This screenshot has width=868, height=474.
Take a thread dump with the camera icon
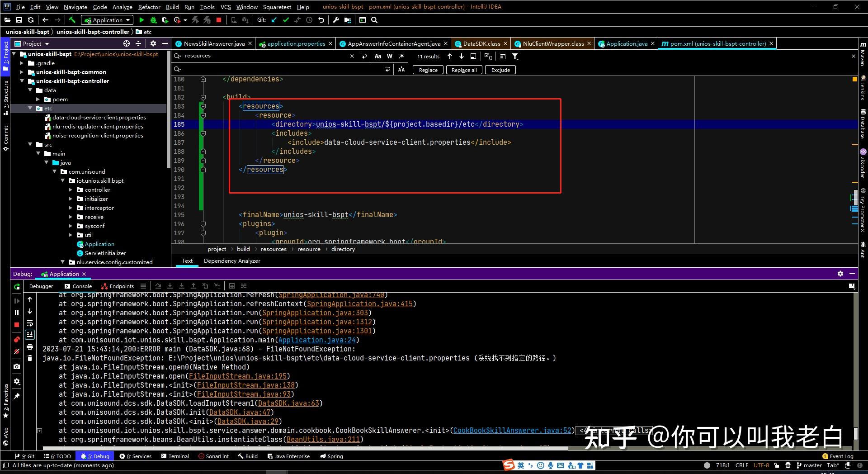pyautogui.click(x=17, y=366)
